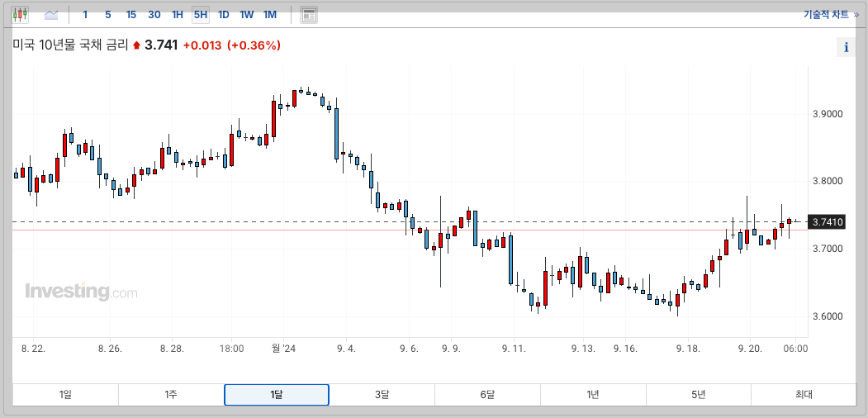This screenshot has width=868, height=418.
Task: Set interval to 1M
Action: click(x=270, y=15)
